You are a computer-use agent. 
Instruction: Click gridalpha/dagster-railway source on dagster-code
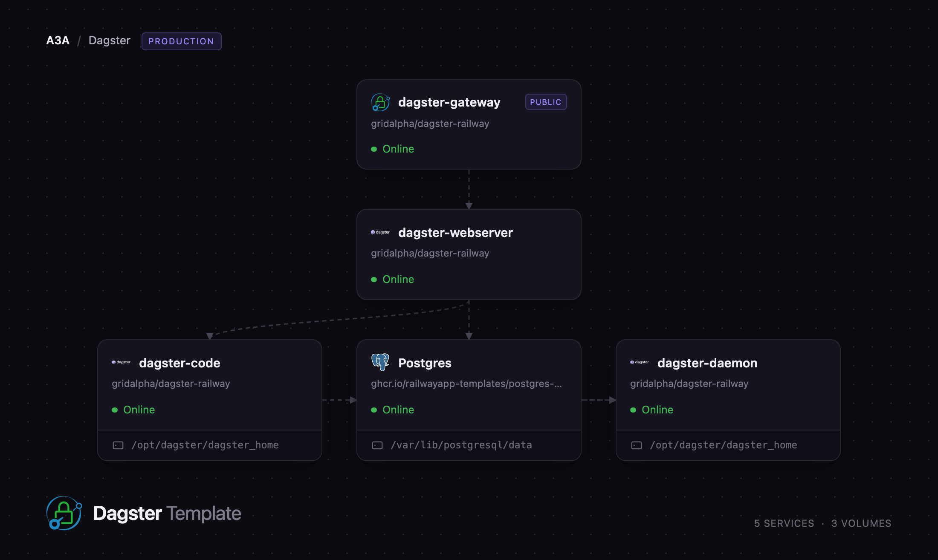tap(171, 384)
